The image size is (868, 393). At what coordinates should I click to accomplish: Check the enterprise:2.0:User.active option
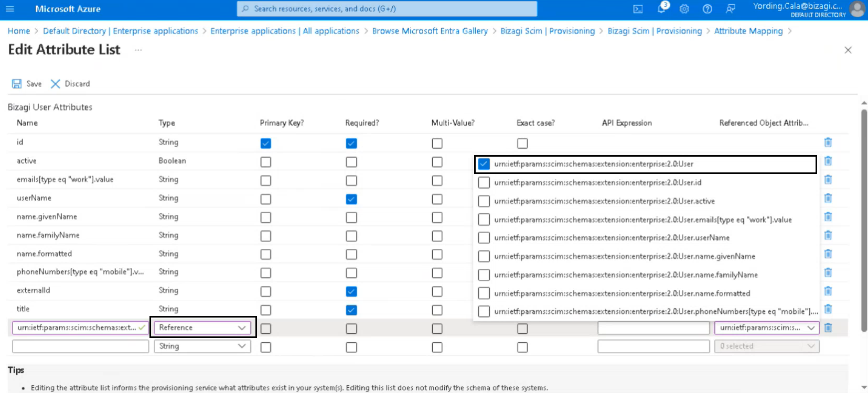coord(484,201)
